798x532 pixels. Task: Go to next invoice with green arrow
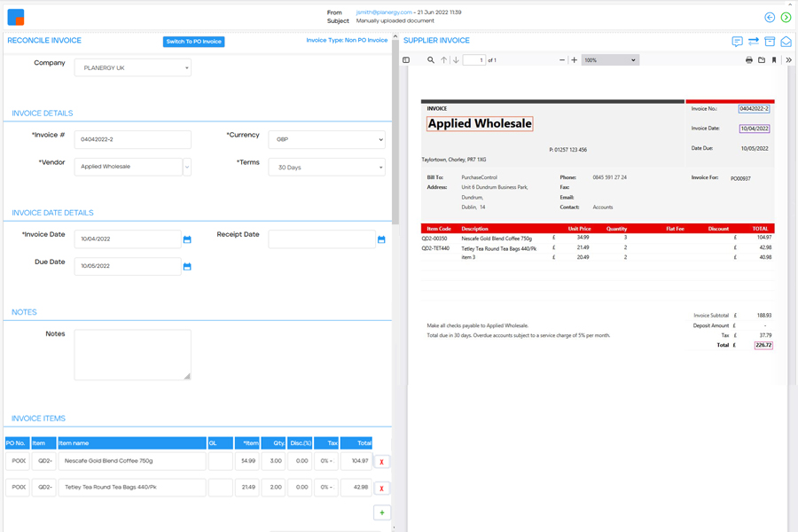[x=786, y=17]
